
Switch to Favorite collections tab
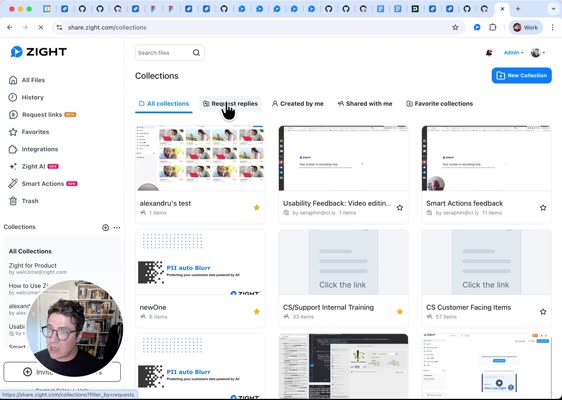[439, 104]
